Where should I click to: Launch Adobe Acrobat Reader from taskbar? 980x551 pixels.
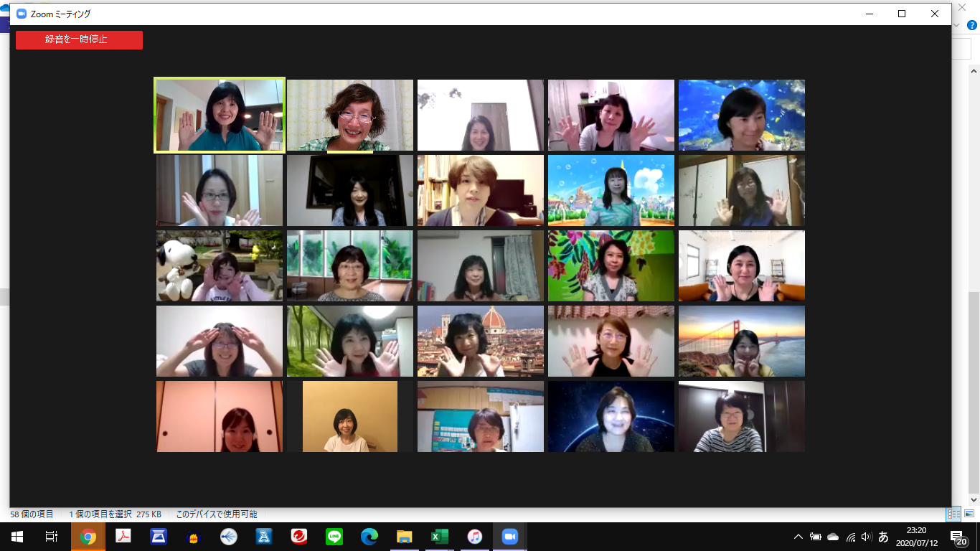[x=123, y=537]
